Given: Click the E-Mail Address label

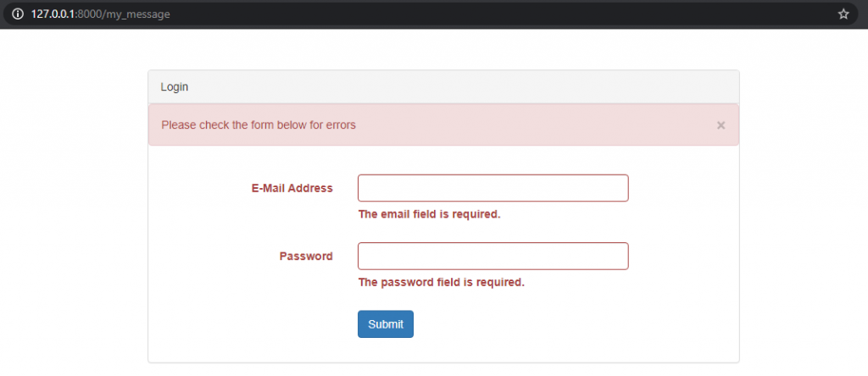Looking at the screenshot, I should coord(292,188).
